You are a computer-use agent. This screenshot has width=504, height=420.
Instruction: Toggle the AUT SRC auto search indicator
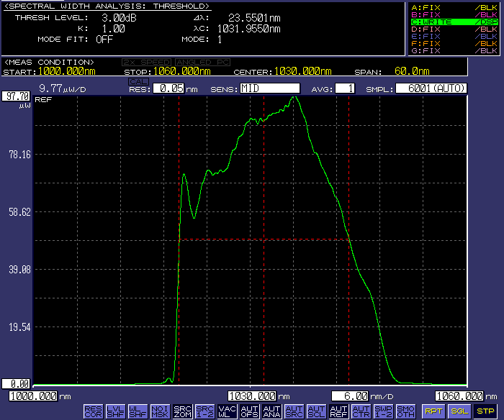[x=294, y=411]
